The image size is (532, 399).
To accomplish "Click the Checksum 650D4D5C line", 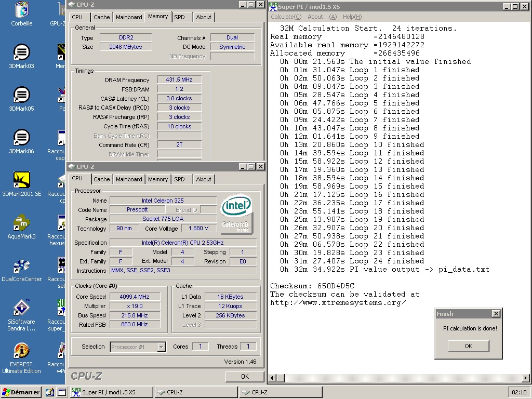I will [312, 286].
